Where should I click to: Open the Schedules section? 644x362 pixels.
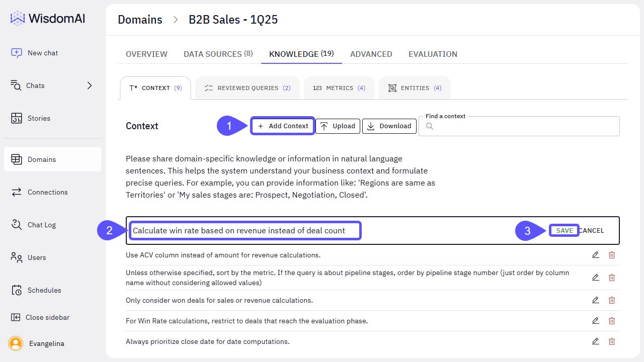coord(43,290)
